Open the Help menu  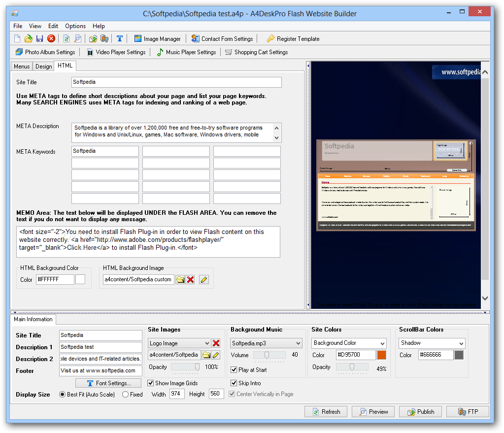click(99, 26)
